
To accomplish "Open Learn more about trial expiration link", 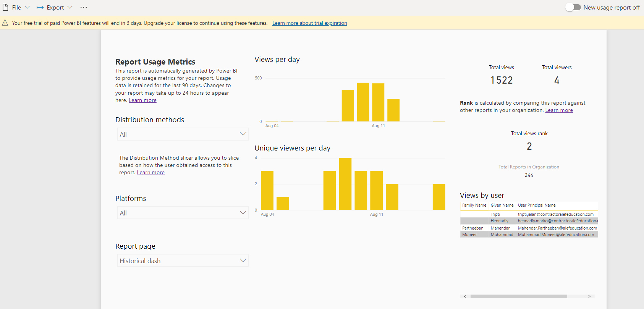I will 309,23.
